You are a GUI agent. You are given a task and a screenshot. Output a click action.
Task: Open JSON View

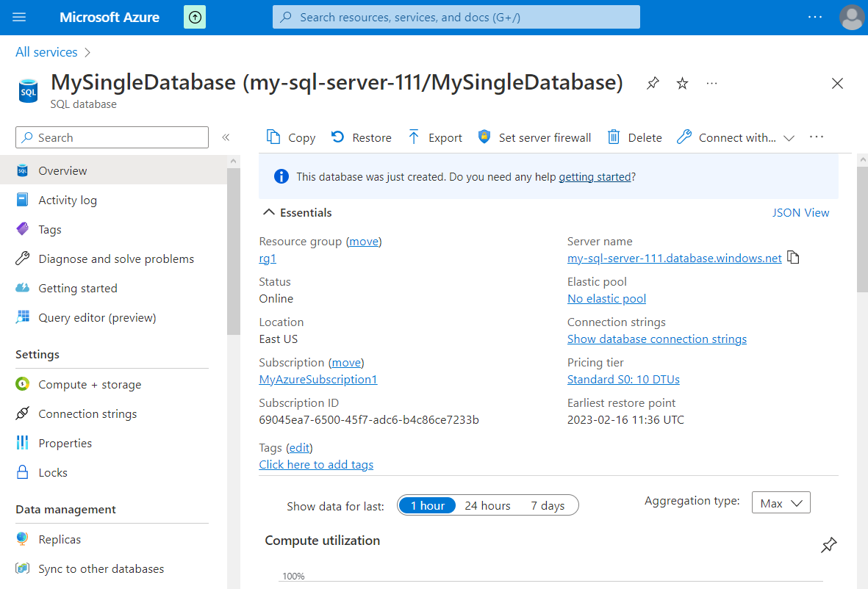[x=800, y=212]
